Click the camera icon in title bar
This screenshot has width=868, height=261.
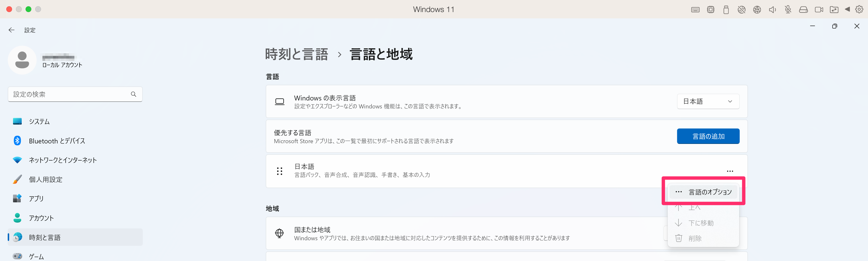pos(819,10)
